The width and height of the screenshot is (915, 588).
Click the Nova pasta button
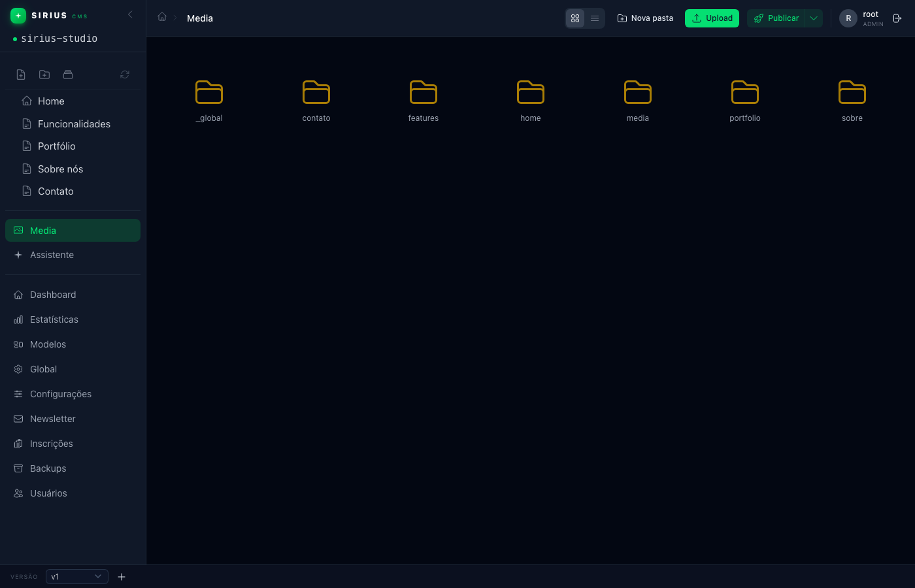pyautogui.click(x=645, y=18)
